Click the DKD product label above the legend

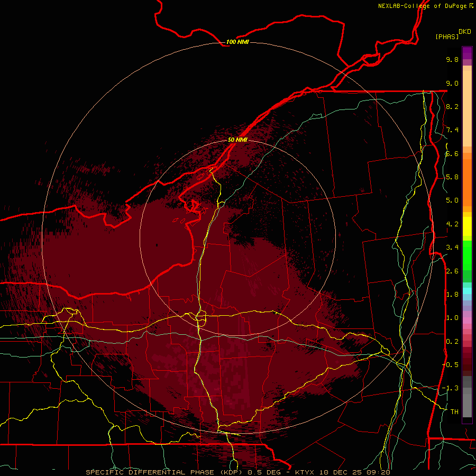(464, 32)
